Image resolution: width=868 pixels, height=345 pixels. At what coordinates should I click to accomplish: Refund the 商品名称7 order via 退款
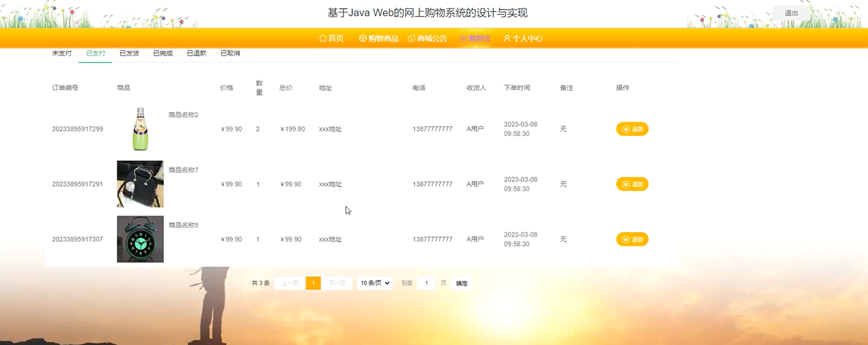pyautogui.click(x=632, y=184)
